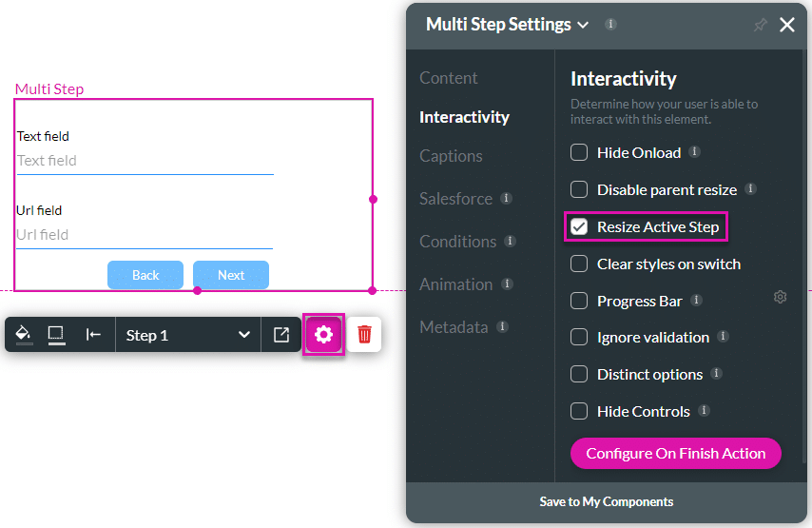
Task: Delete the Multi Step with trash icon
Action: click(364, 335)
